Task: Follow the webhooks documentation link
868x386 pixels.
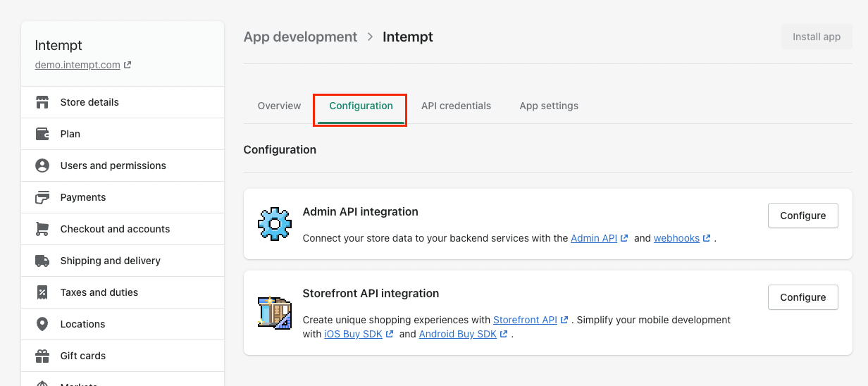Action: pyautogui.click(x=676, y=238)
